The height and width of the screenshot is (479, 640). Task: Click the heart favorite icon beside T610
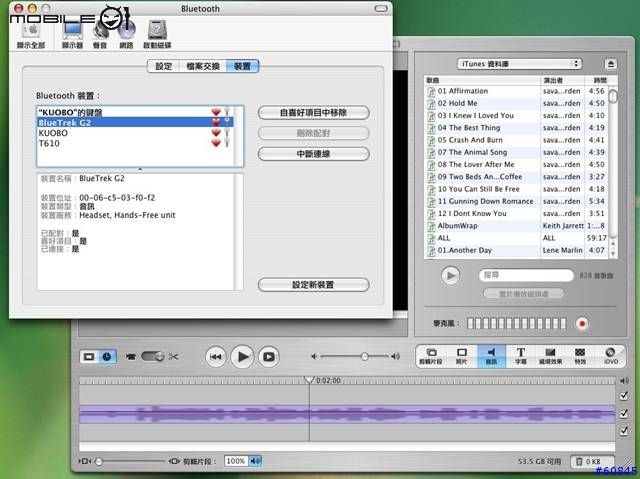(x=216, y=143)
